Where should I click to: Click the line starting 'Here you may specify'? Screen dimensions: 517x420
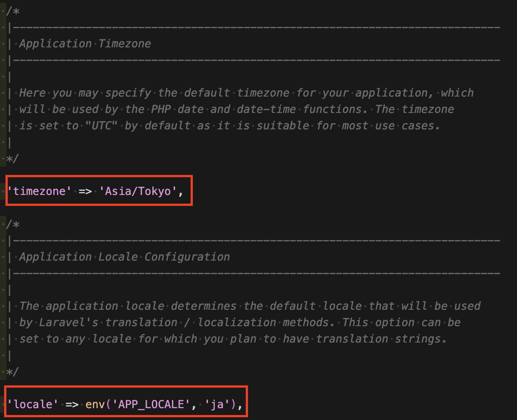(x=246, y=93)
